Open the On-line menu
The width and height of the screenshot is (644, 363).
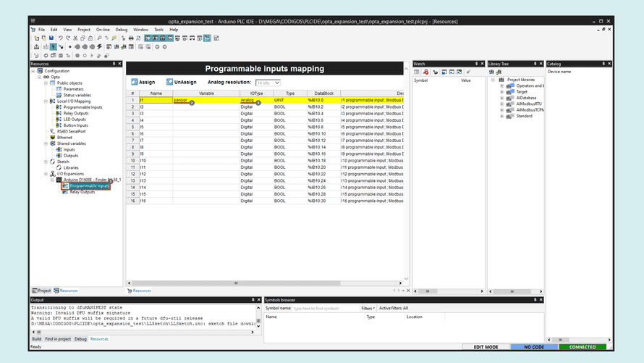tap(103, 30)
